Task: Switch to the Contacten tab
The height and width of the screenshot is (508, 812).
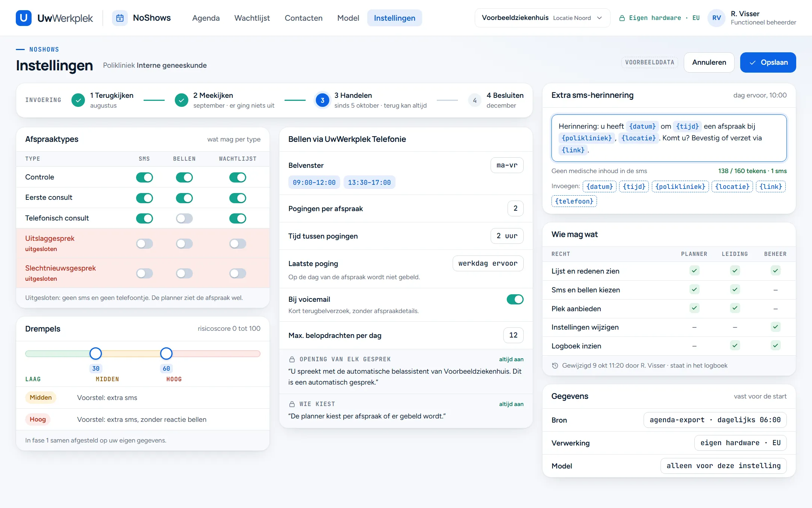Action: pos(303,18)
